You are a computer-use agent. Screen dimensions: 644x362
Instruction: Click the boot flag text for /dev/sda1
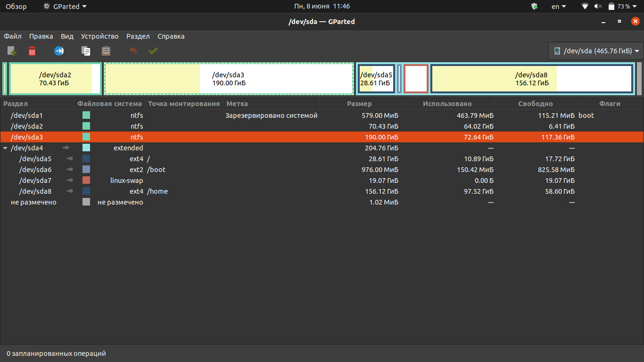pyautogui.click(x=586, y=115)
